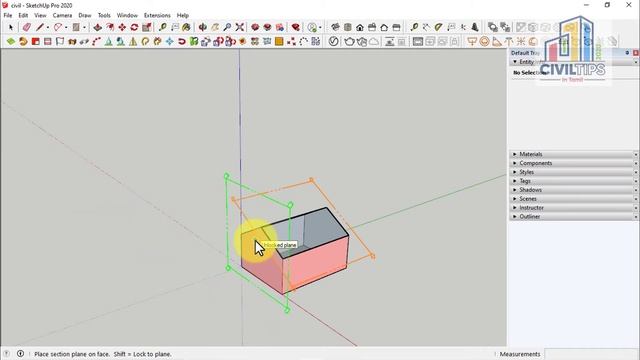The width and height of the screenshot is (640, 360).
Task: Select the Arc tool
Action: [58, 27]
